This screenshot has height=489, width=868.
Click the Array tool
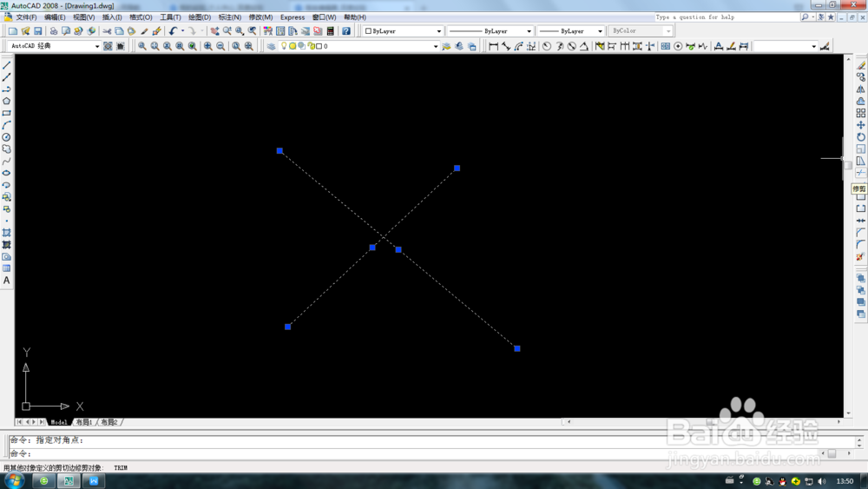pos(861,113)
